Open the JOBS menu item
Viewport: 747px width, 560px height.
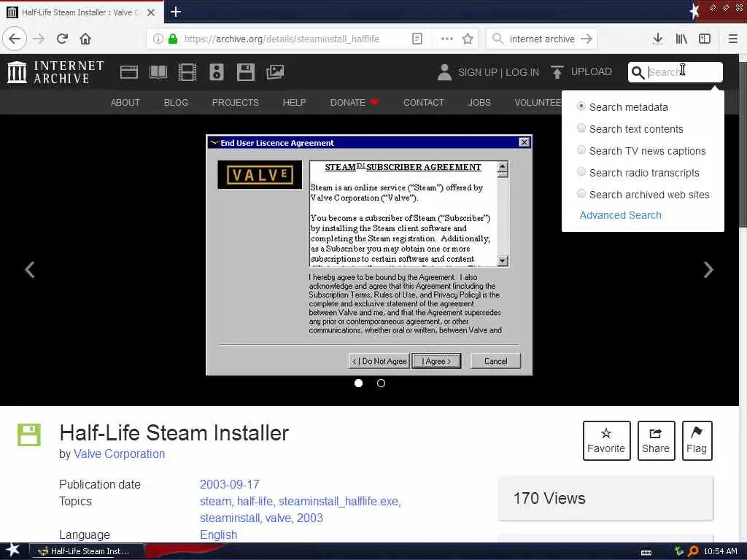479,102
